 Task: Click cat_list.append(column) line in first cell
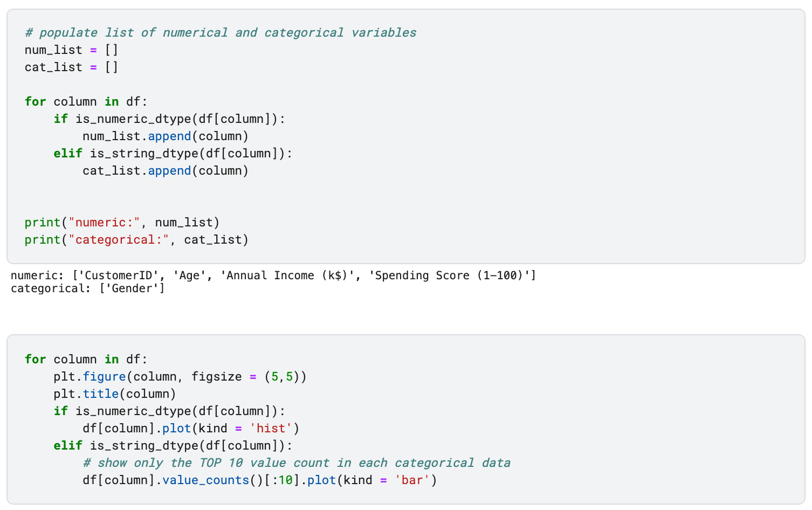click(166, 171)
